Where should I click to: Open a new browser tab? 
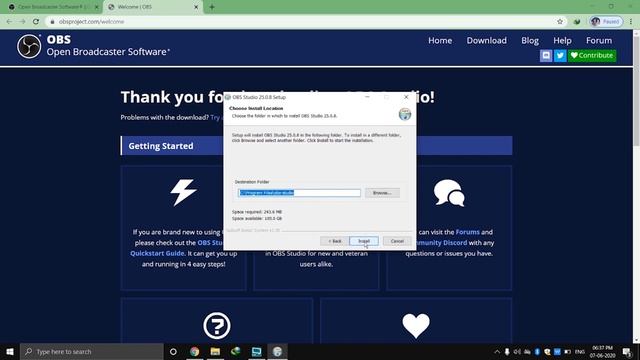tap(212, 7)
